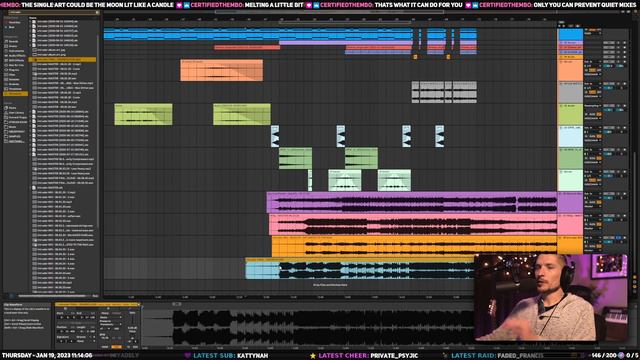Open the Grooves browser category
The width and height of the screenshot is (640, 360).
click(x=13, y=84)
